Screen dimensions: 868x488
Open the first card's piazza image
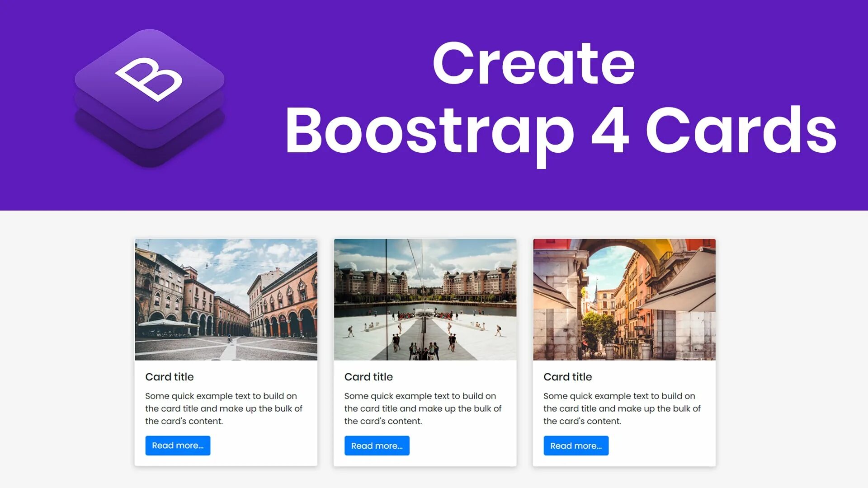point(226,300)
